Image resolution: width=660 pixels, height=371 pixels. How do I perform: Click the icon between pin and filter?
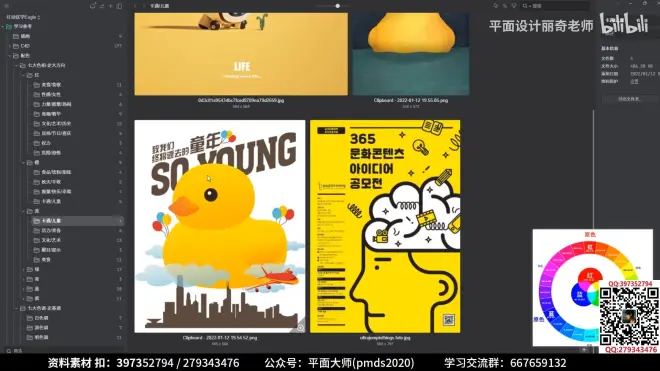click(505, 6)
